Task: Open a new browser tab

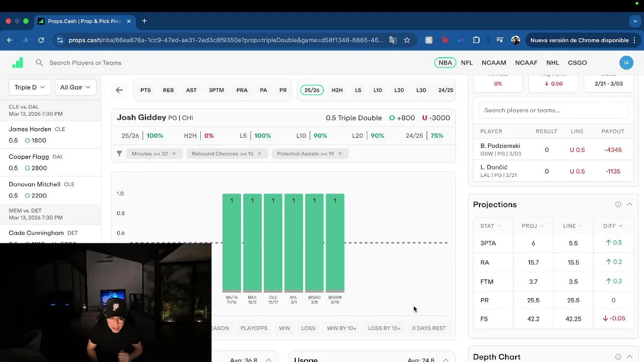Action: click(x=144, y=21)
